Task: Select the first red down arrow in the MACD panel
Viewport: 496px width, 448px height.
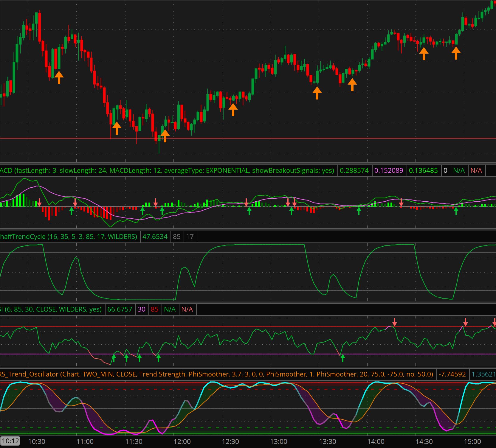Action: [39, 203]
